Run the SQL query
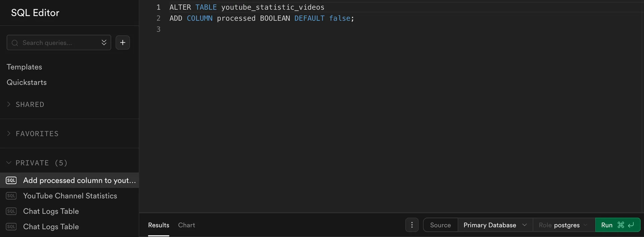The width and height of the screenshot is (644, 237). coord(618,225)
